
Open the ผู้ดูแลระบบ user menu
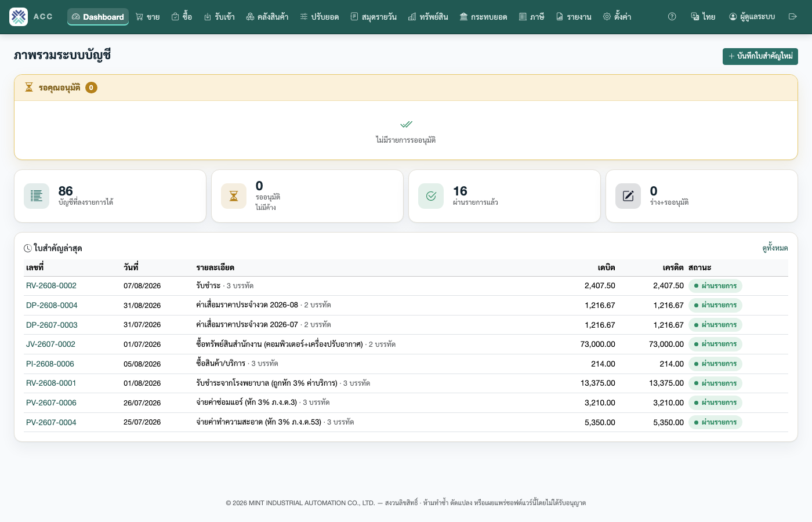coord(752,17)
